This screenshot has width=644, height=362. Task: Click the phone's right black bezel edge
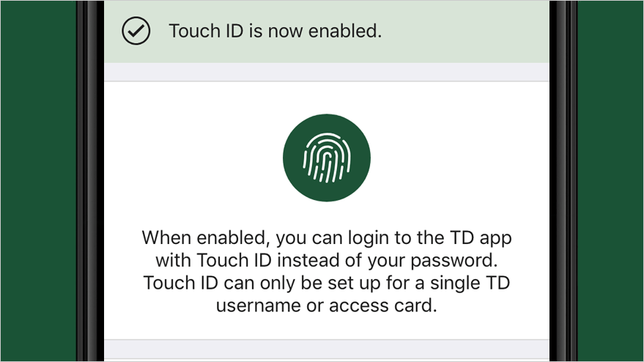[563, 181]
